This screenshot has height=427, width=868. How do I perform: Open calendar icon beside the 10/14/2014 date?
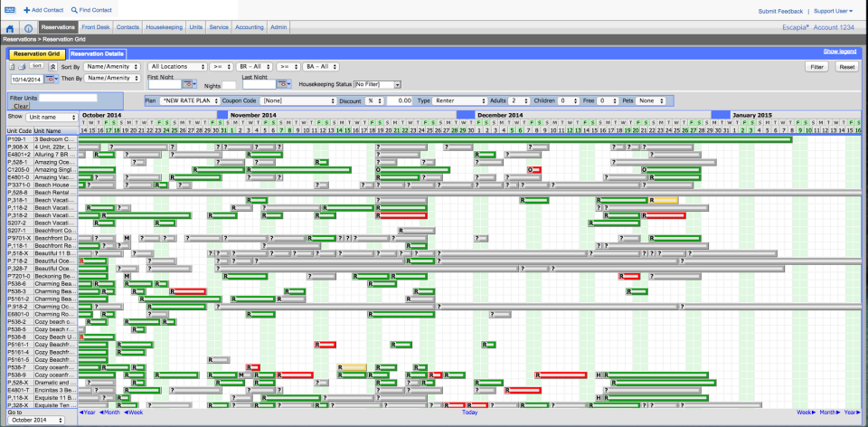[50, 80]
